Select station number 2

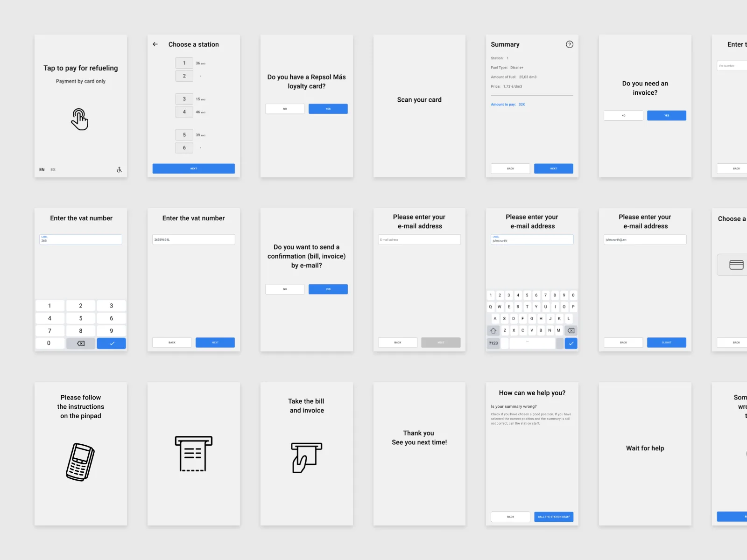(x=184, y=76)
